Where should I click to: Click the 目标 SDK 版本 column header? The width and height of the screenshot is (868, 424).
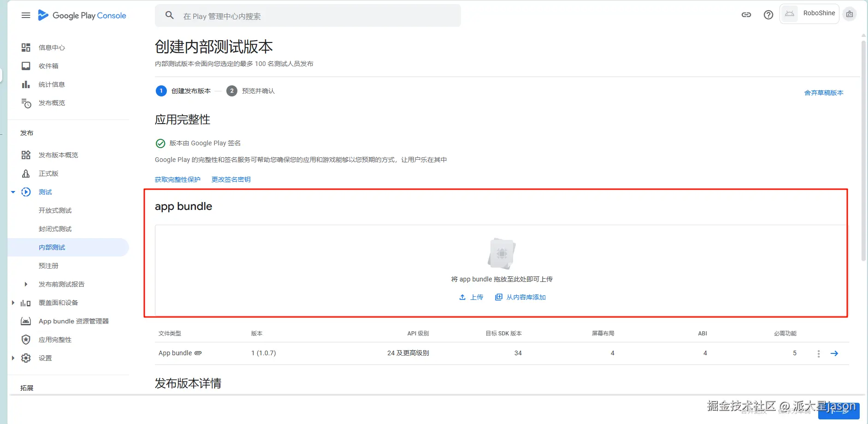[503, 333]
